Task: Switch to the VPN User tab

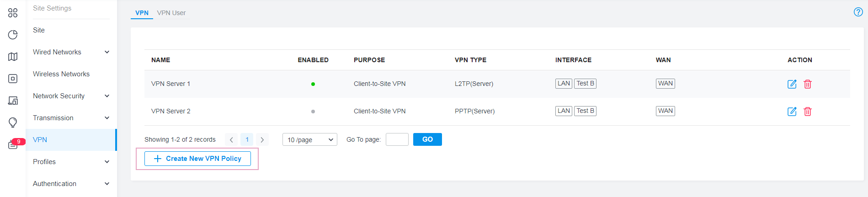Action: coord(171,13)
